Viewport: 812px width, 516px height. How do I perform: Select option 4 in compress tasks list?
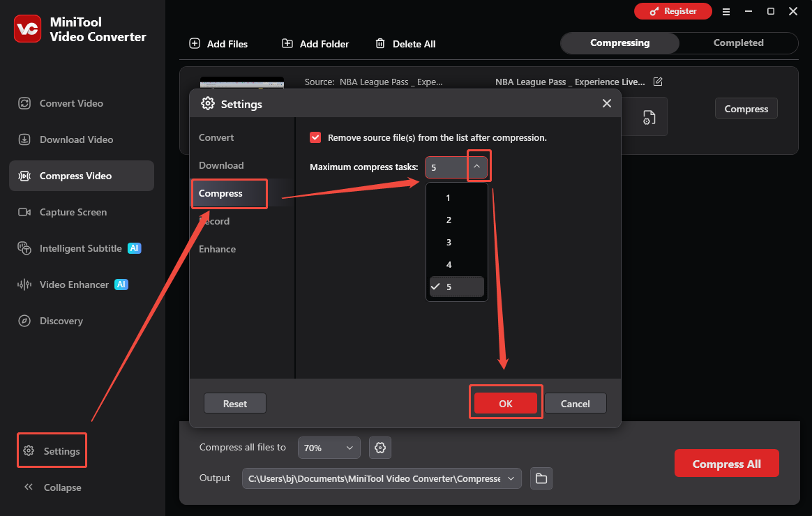[457, 264]
